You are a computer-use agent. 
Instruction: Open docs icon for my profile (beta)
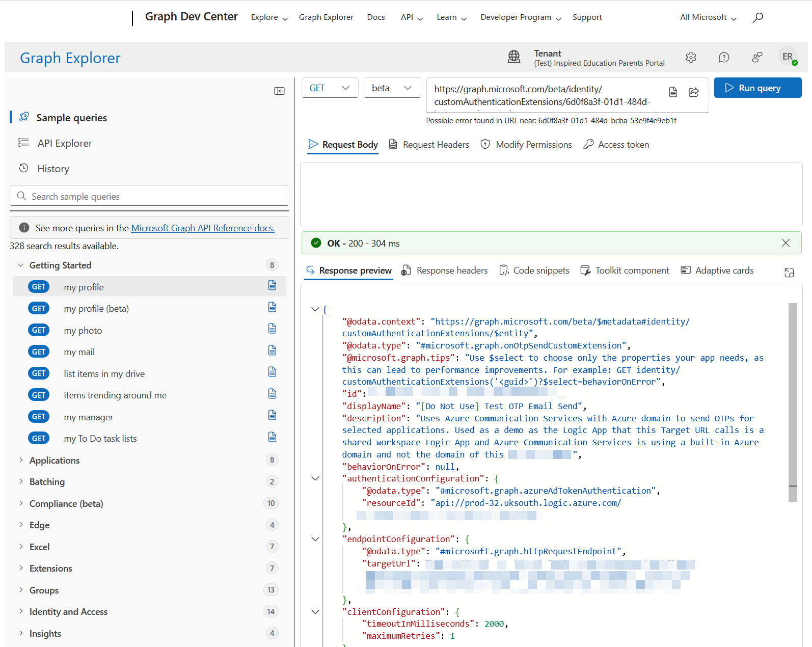click(x=273, y=307)
